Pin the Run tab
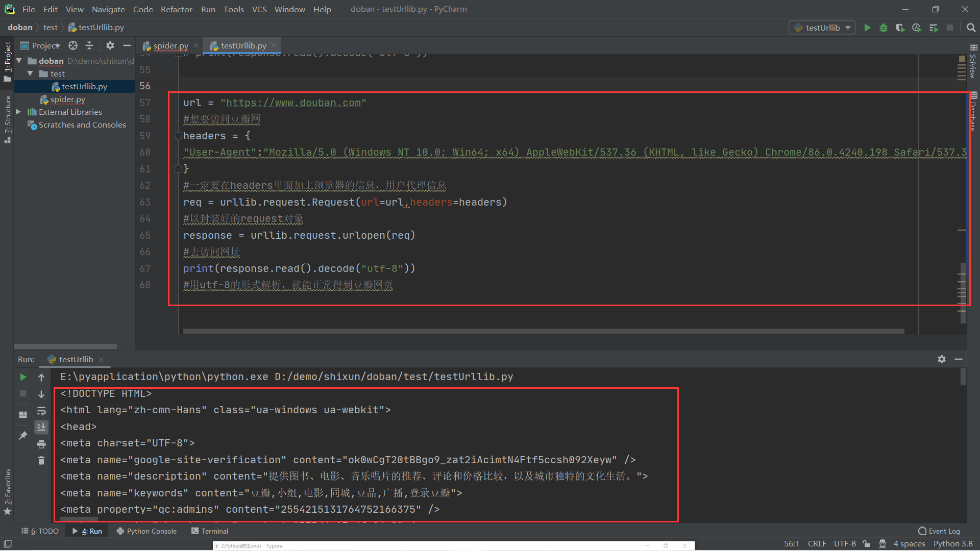Viewport: 980px width, 551px height. coord(23,435)
